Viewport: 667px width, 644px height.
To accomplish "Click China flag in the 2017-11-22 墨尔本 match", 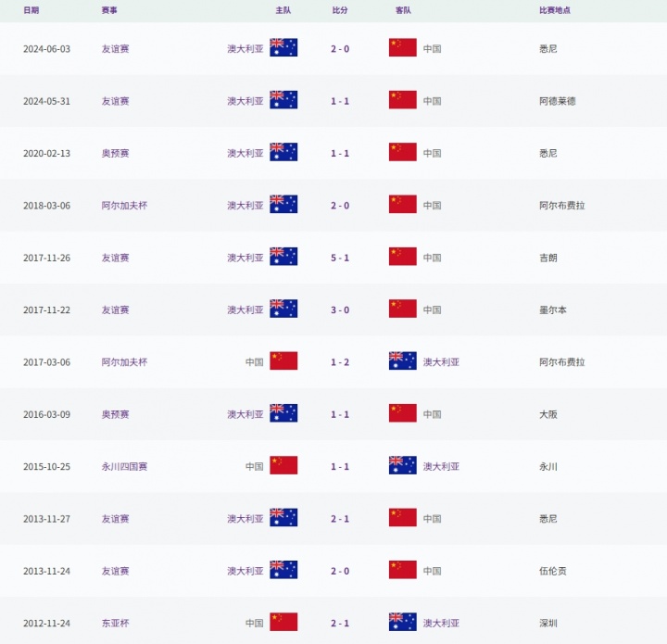I will (402, 309).
